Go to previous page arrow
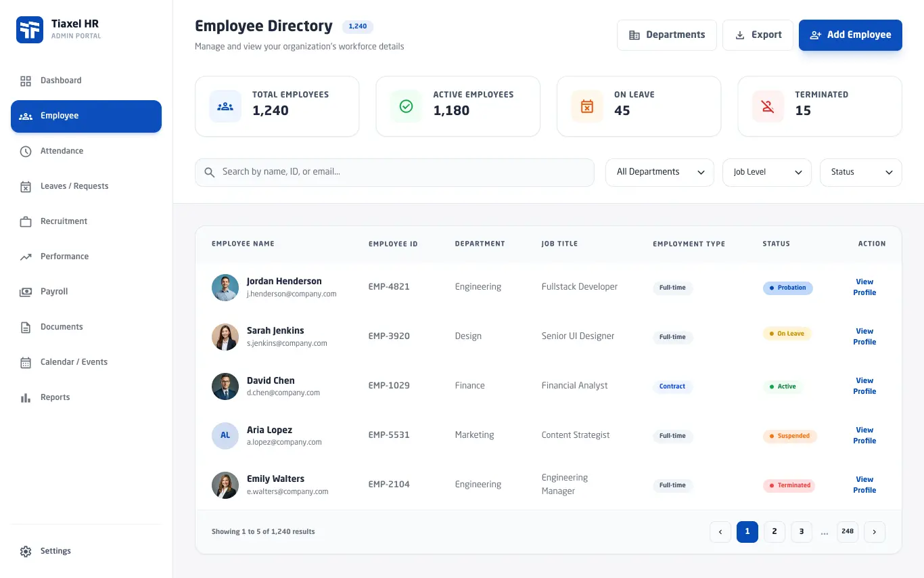The image size is (924, 578). (x=720, y=532)
